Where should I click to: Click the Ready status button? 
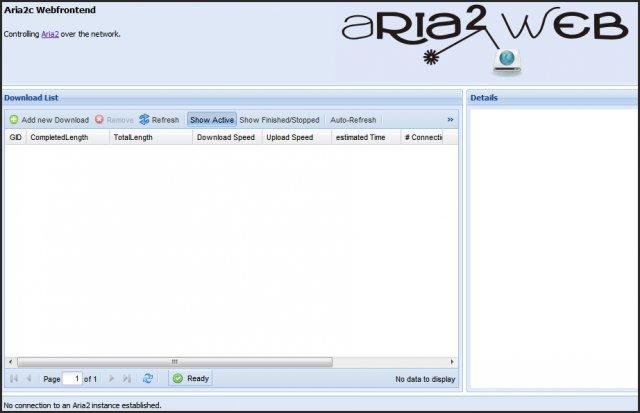[191, 378]
